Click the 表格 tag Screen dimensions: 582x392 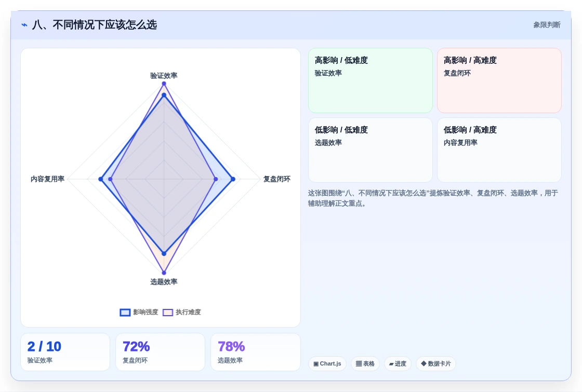[365, 363]
